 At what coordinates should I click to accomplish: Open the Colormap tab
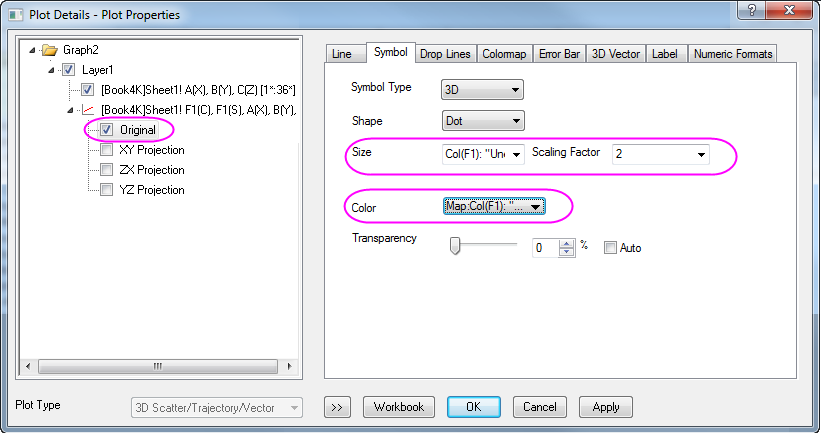click(x=504, y=53)
